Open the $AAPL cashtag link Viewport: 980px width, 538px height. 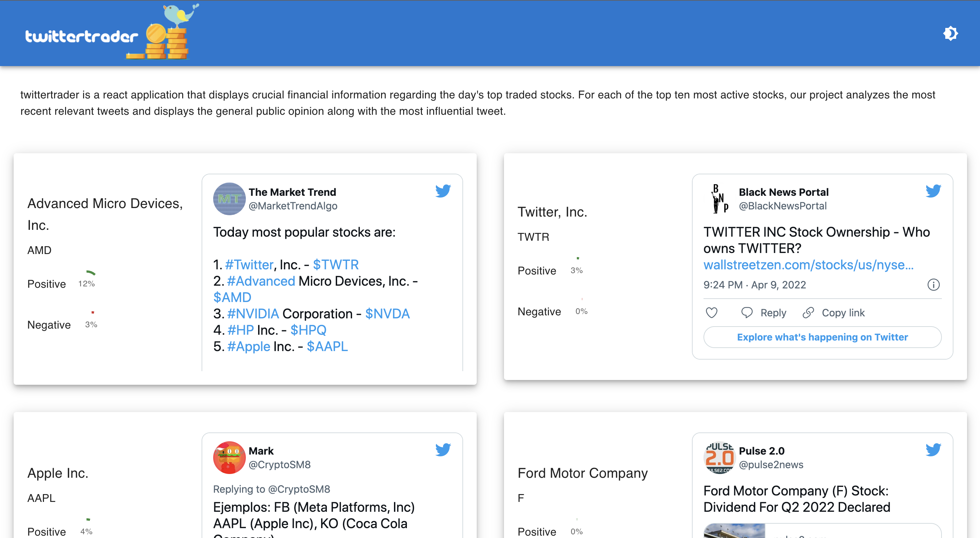pos(327,347)
